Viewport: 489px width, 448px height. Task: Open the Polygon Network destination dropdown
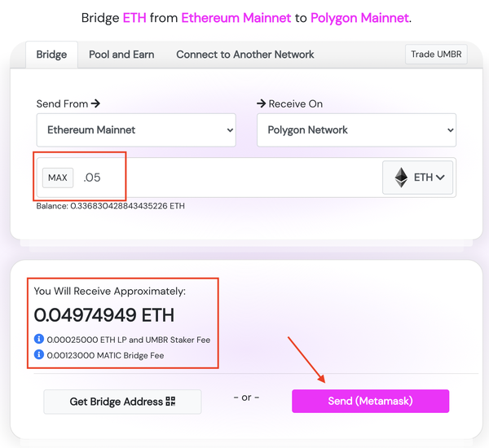[x=356, y=130]
